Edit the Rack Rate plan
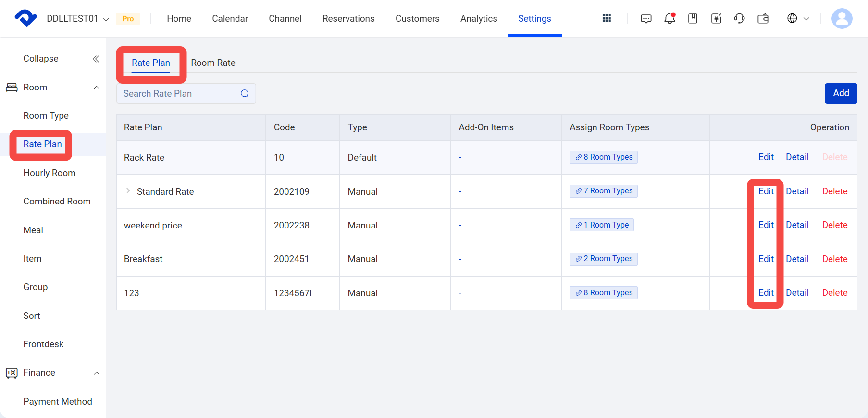 [x=766, y=157]
